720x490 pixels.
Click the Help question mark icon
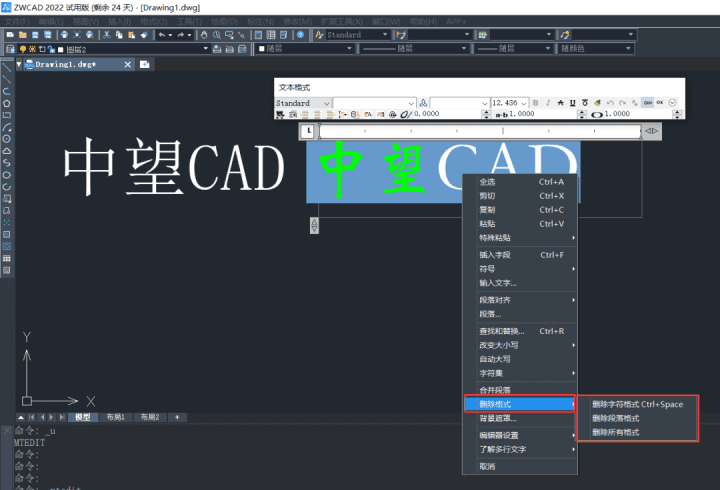(x=300, y=35)
